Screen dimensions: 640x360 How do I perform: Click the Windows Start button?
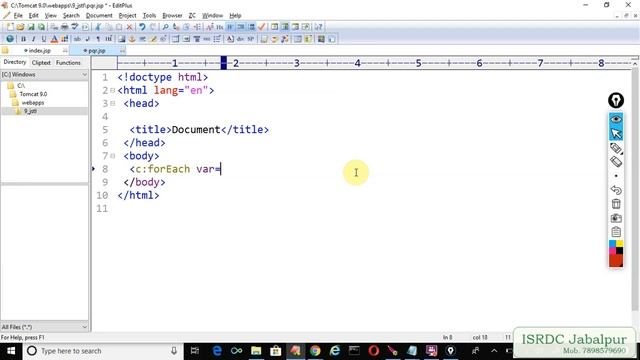[x=11, y=351]
